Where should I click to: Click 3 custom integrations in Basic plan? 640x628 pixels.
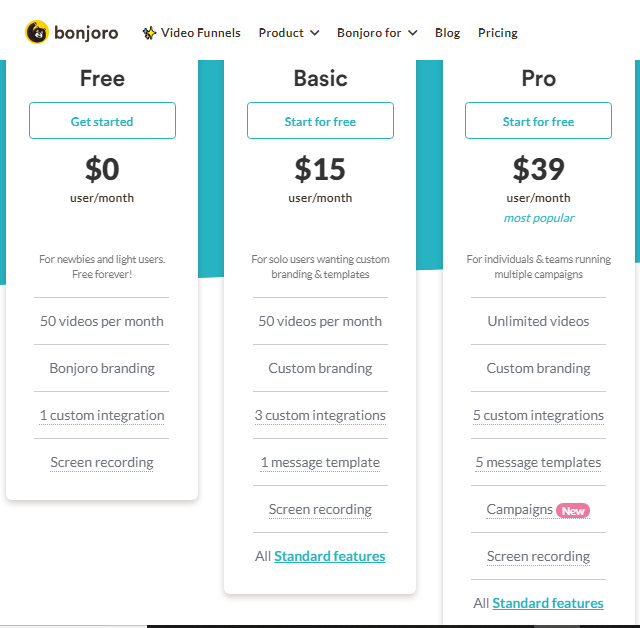(320, 415)
